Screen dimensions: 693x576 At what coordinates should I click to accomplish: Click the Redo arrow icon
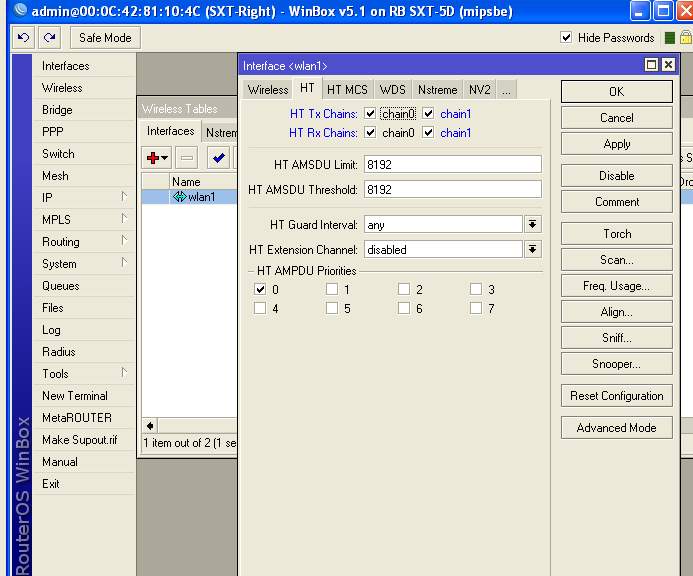click(49, 38)
